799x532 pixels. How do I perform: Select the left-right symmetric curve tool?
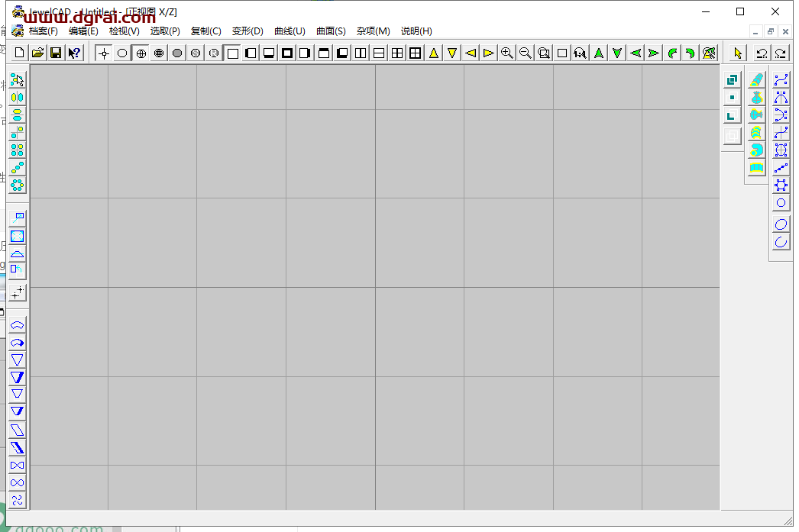(781, 97)
